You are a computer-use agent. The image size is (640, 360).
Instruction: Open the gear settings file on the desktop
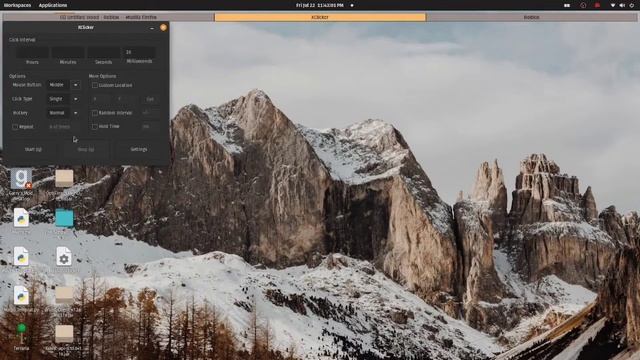tap(64, 256)
